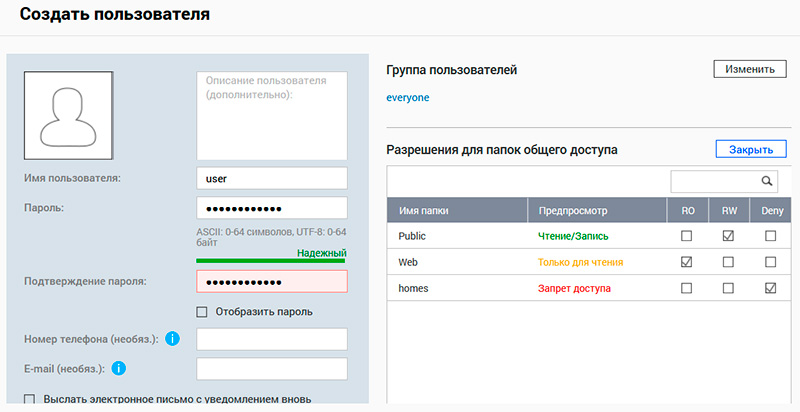Check Deny permission for Web folder

(769, 262)
